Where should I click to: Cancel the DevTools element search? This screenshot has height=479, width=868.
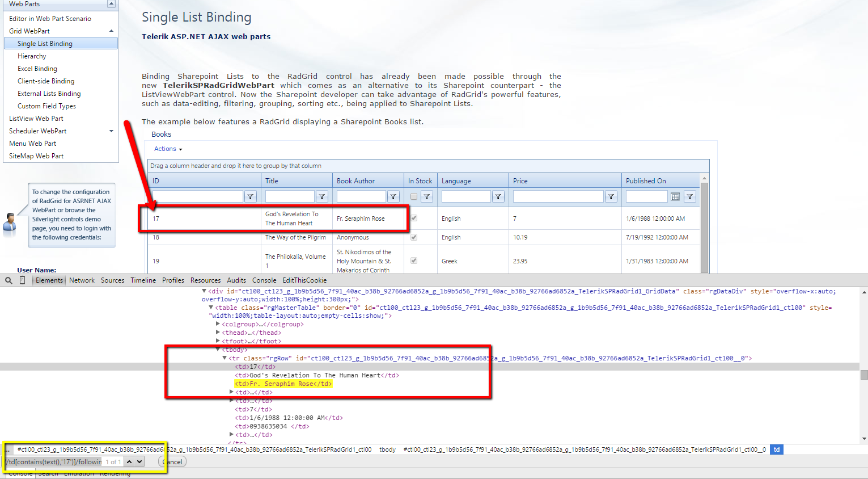172,462
